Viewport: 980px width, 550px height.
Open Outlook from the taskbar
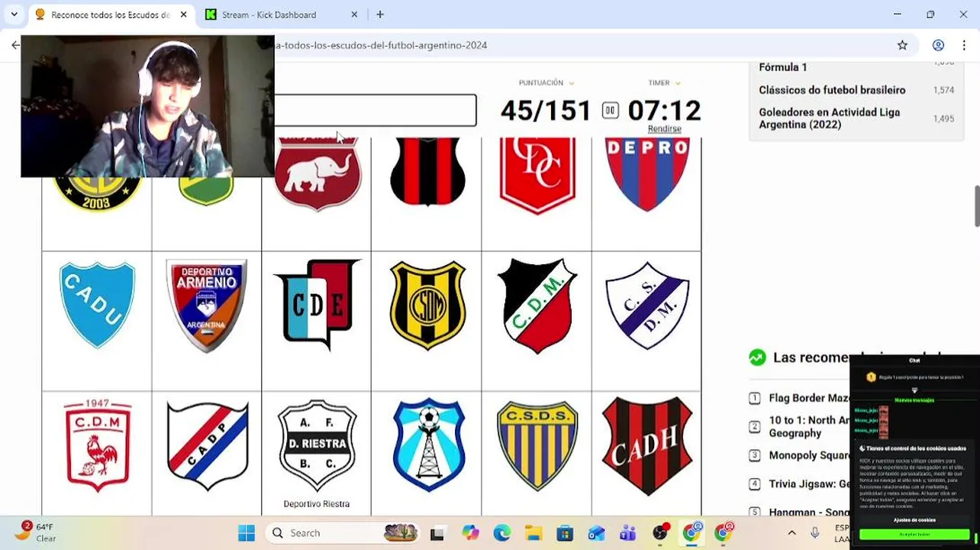pyautogui.click(x=596, y=533)
